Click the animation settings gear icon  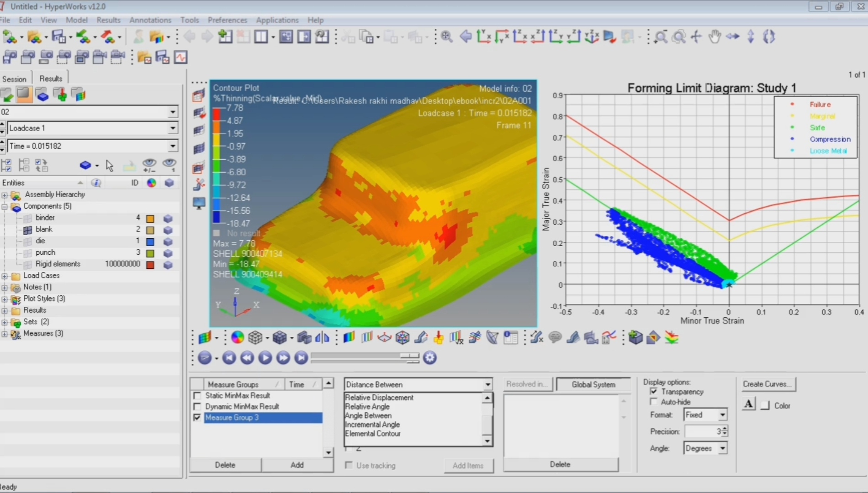(x=430, y=358)
